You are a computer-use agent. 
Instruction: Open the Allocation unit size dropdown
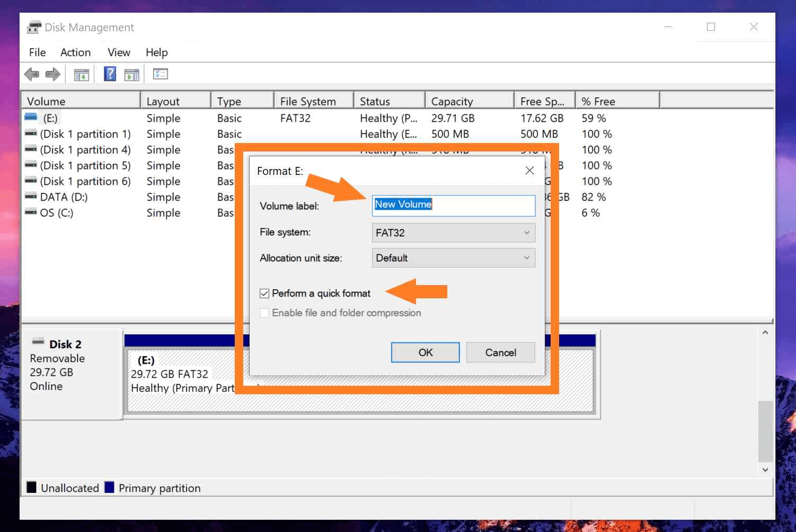point(526,258)
